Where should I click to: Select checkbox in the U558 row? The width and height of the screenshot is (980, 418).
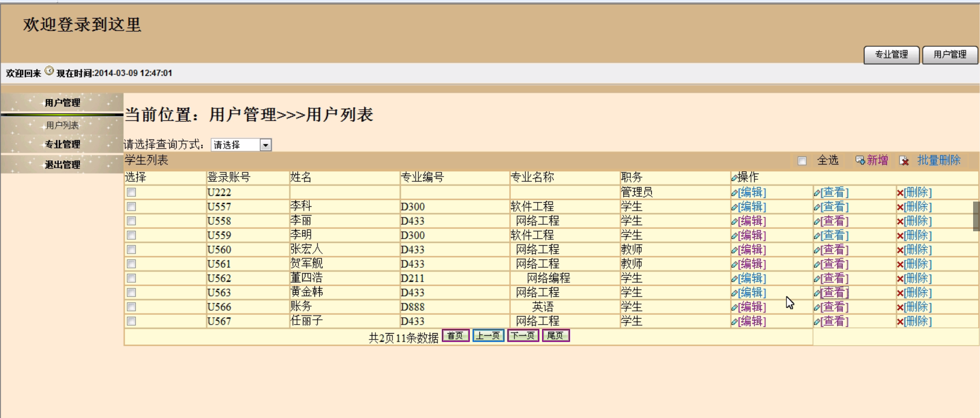tap(132, 221)
